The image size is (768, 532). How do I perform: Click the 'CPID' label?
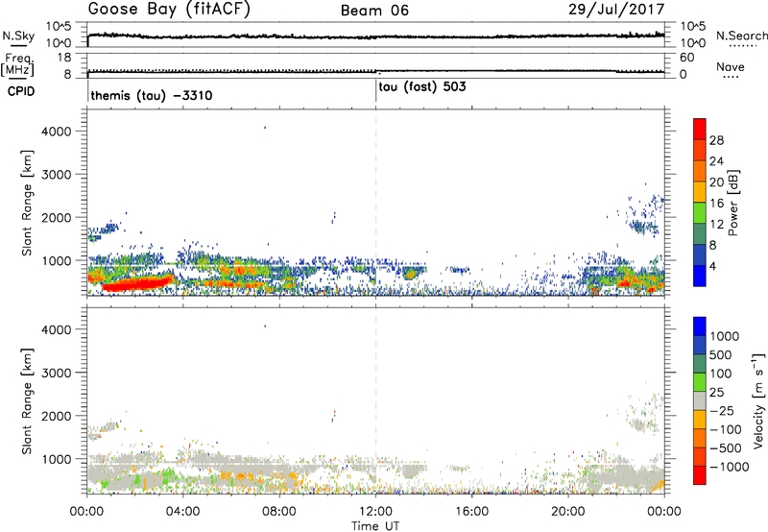click(21, 91)
